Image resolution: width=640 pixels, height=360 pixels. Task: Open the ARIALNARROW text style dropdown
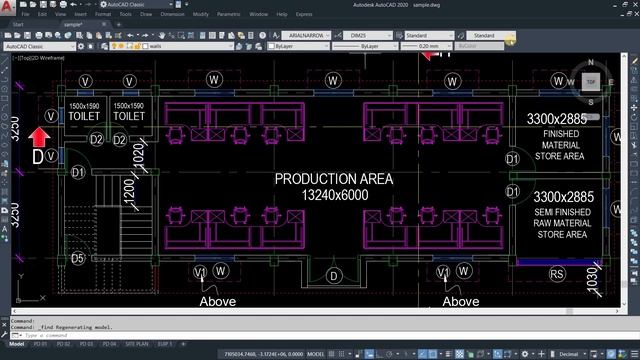tap(306, 36)
